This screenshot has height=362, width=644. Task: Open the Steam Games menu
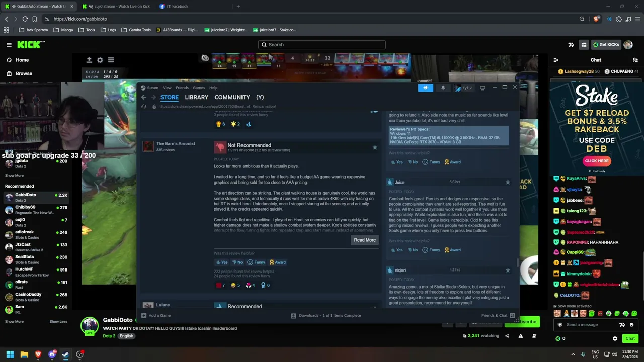(199, 88)
